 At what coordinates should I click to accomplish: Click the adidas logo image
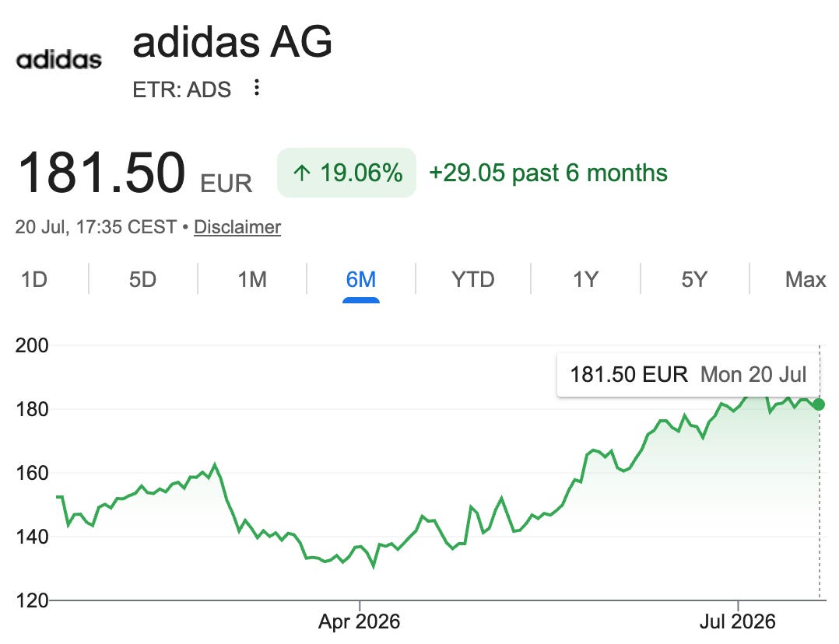coord(59,60)
